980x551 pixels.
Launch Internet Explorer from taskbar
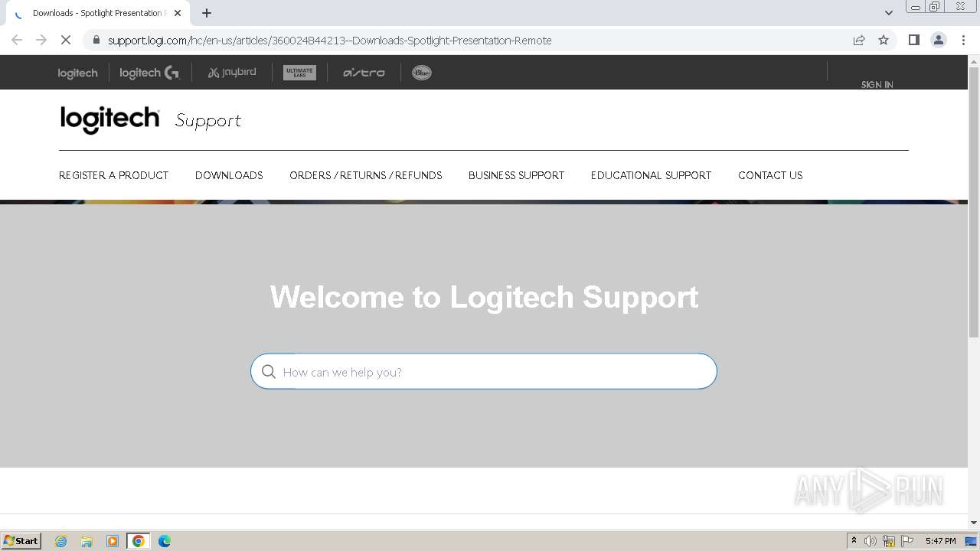click(61, 541)
